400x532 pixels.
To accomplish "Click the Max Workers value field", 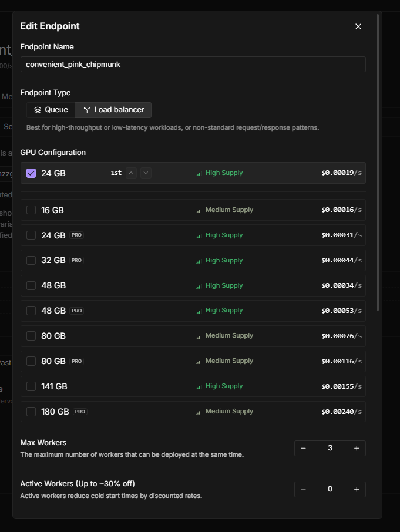I will coord(330,448).
